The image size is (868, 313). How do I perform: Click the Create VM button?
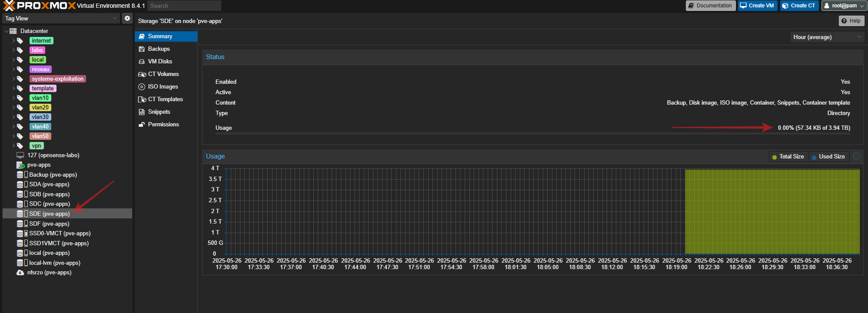coord(757,6)
